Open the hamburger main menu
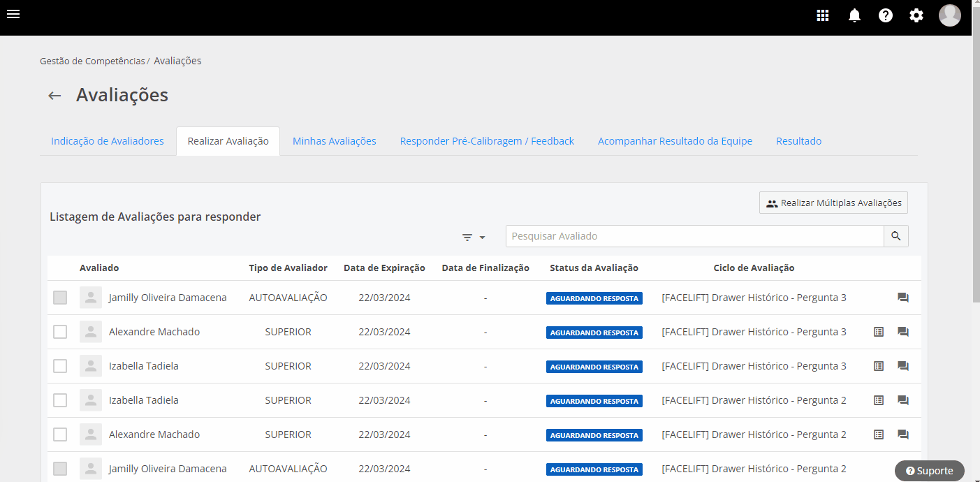Screen dimensions: 980x482 [13, 15]
